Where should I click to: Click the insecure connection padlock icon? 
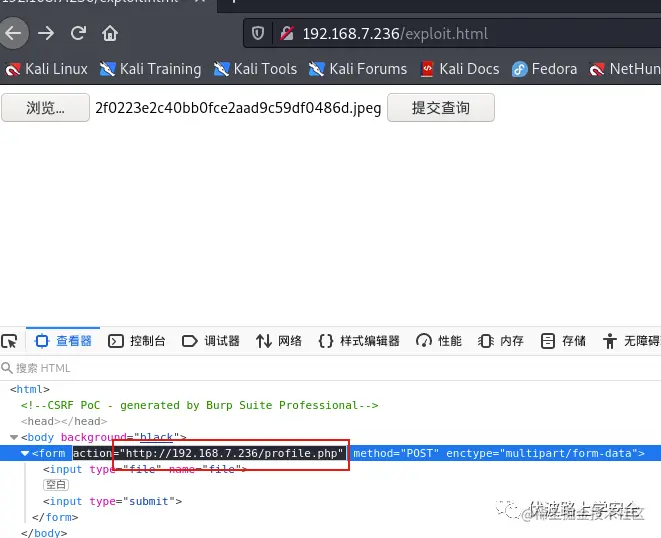tap(287, 33)
